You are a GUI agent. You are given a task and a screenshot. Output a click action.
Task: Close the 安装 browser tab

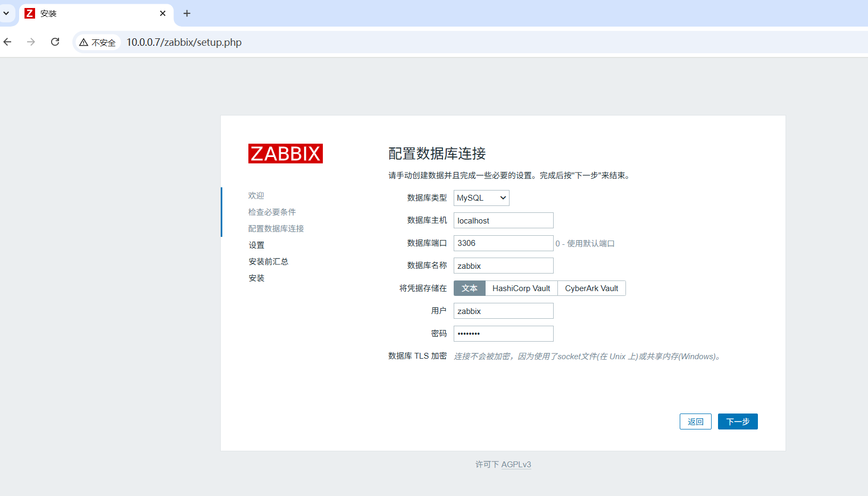[x=163, y=13]
